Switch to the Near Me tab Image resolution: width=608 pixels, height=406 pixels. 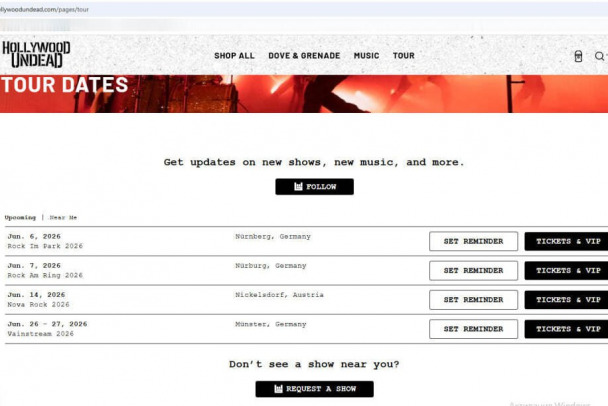click(63, 217)
